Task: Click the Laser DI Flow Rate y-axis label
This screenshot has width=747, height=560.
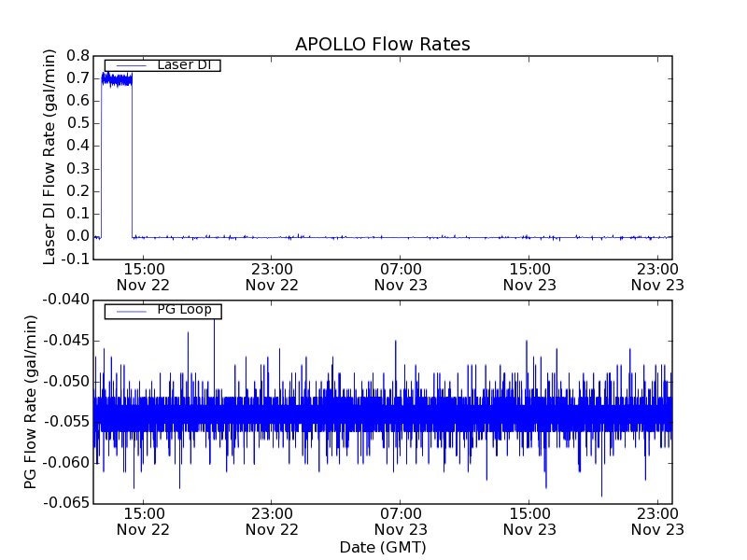Action: (51, 157)
